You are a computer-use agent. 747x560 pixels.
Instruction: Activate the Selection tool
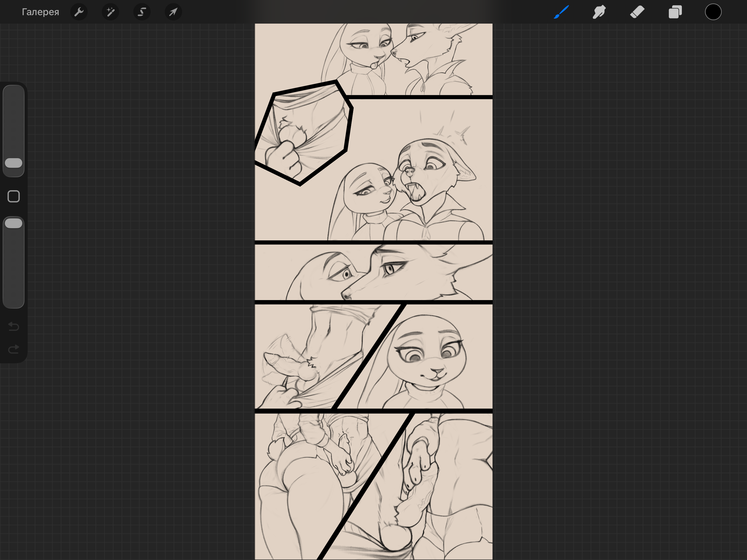(x=142, y=12)
